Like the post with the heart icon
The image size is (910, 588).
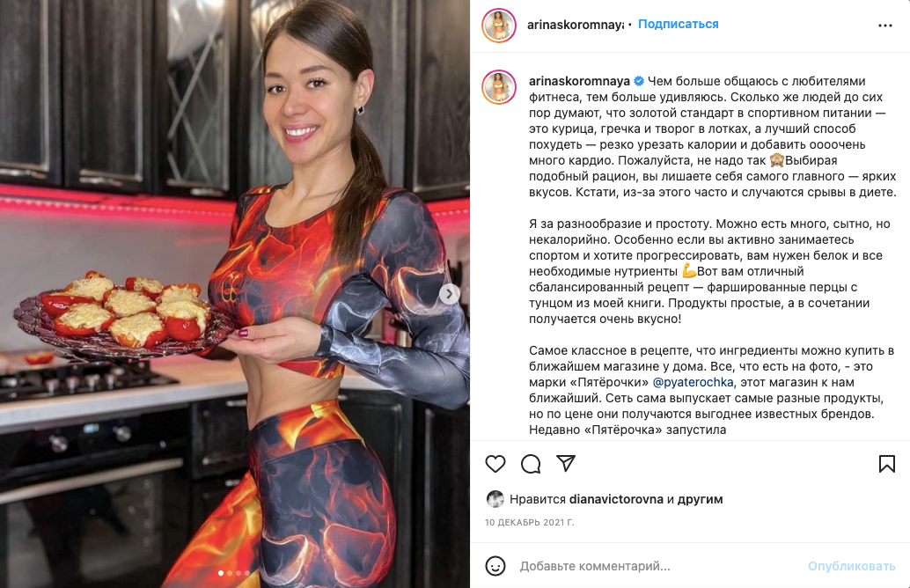pyautogui.click(x=495, y=464)
